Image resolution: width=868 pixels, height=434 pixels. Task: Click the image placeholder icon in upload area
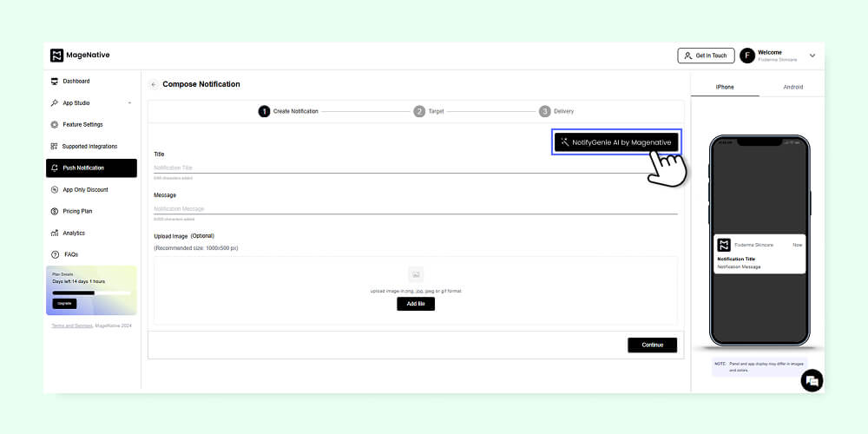point(416,274)
